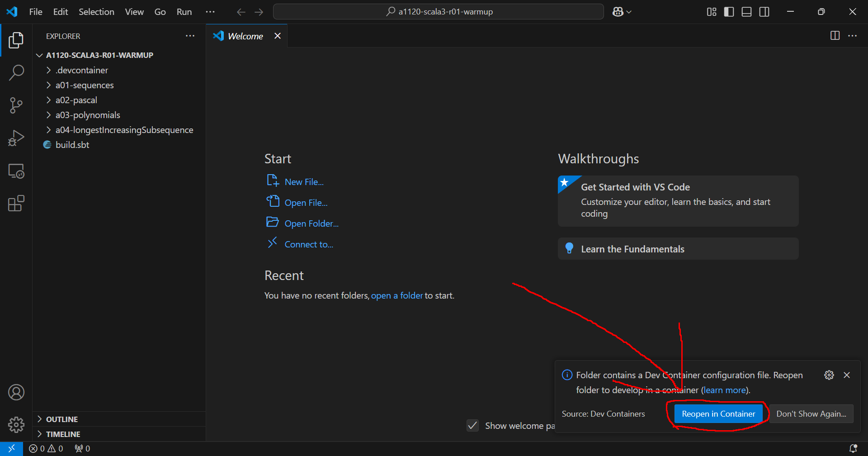This screenshot has height=456, width=868.
Task: Open the Search view in activity bar
Action: pyautogui.click(x=16, y=72)
